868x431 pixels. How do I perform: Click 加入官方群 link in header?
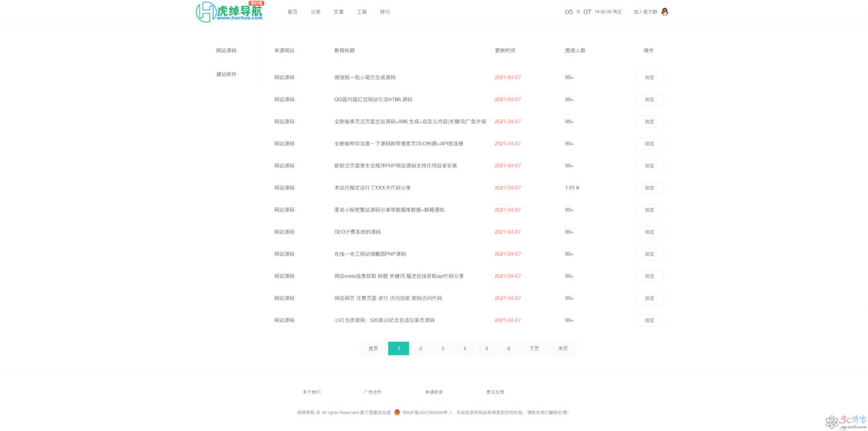645,12
